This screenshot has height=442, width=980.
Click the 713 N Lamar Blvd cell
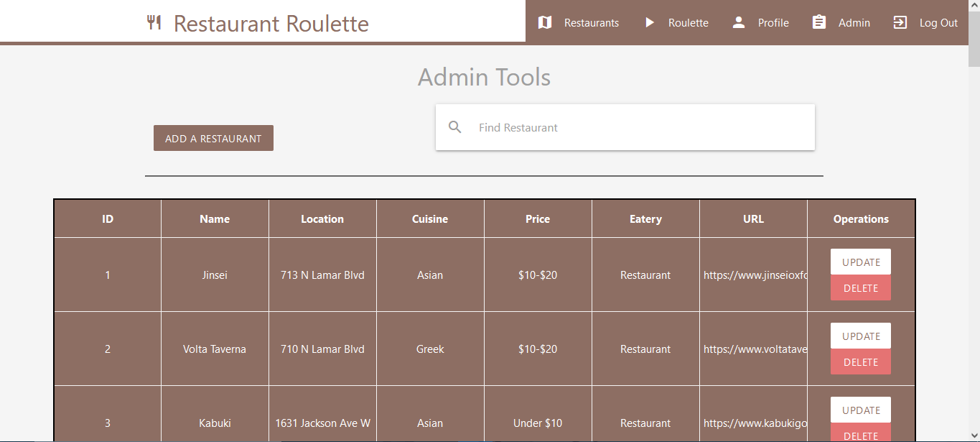(322, 275)
